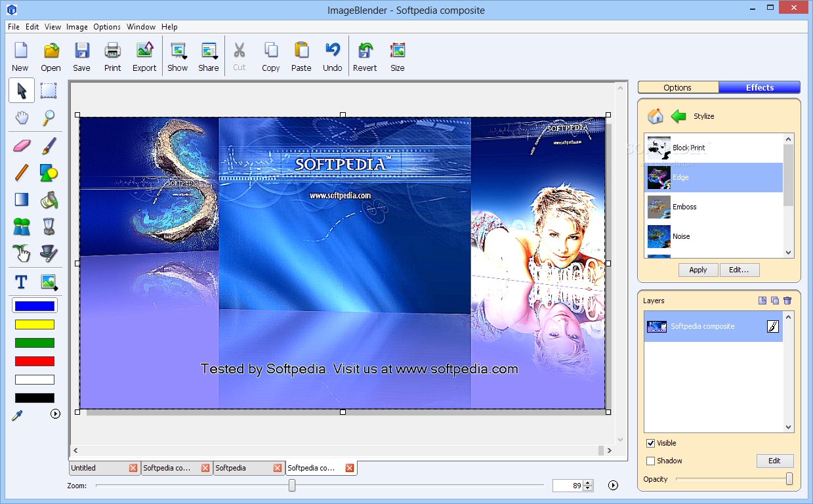
Task: Select the text tool
Action: pyautogui.click(x=22, y=282)
